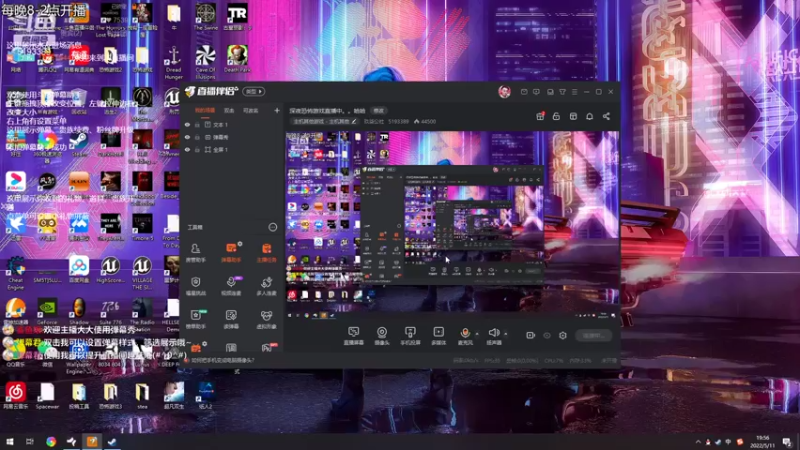
Task: Expand speaker options arrow
Action: (506, 334)
